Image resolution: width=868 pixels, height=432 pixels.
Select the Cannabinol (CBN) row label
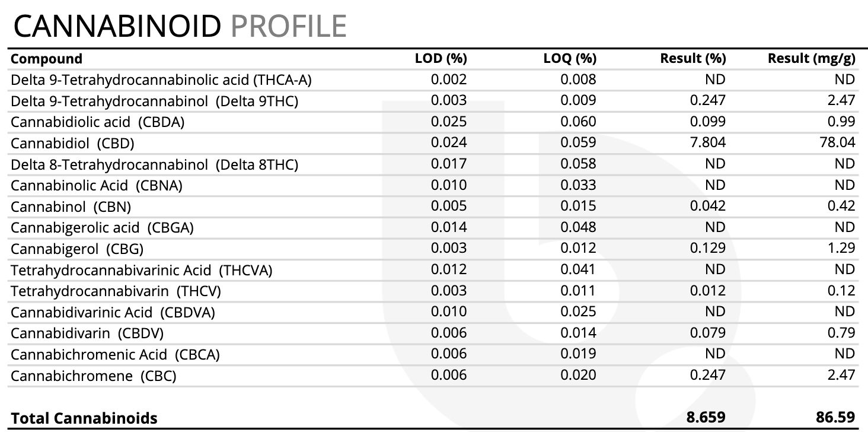[x=71, y=207]
